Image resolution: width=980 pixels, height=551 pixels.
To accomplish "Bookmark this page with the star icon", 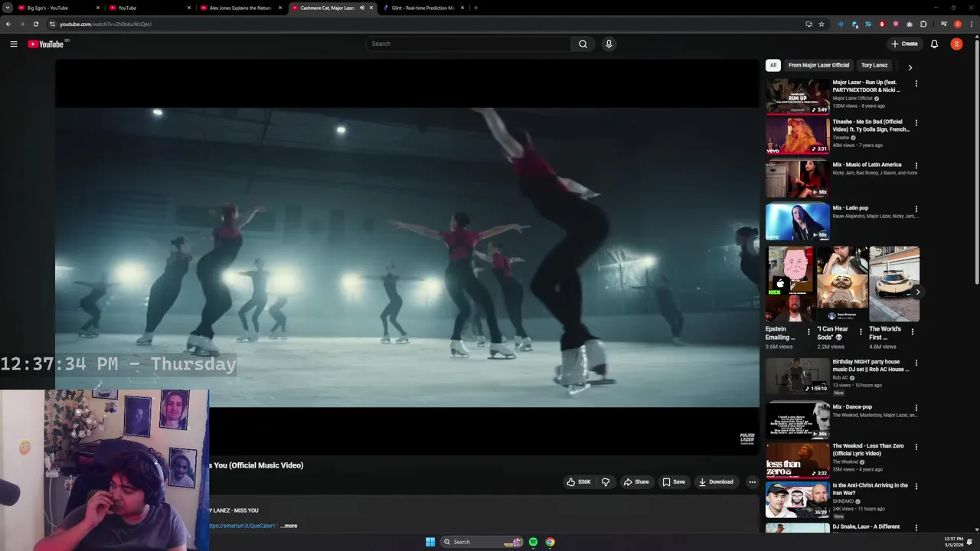I will pos(822,24).
